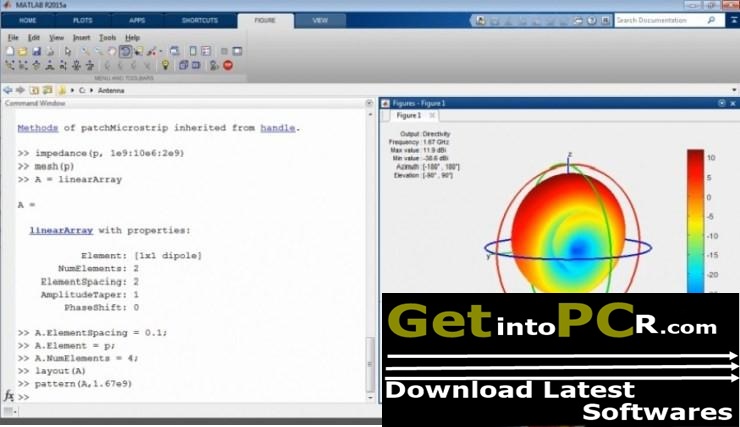
Task: Open the File menu
Action: 13,37
